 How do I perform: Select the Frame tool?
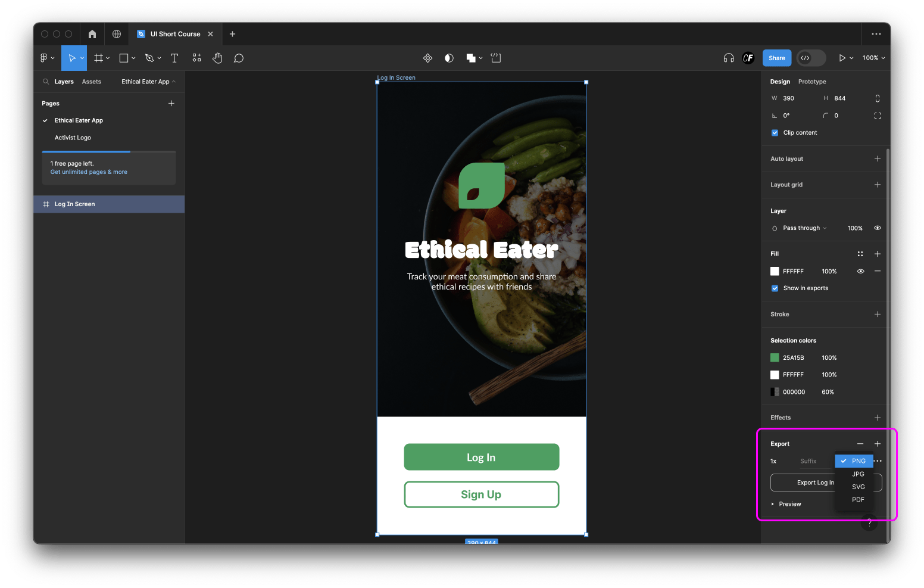coord(99,58)
